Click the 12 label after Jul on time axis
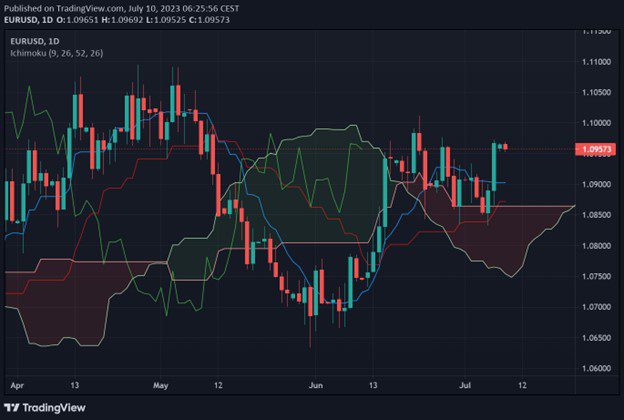 pyautogui.click(x=522, y=385)
